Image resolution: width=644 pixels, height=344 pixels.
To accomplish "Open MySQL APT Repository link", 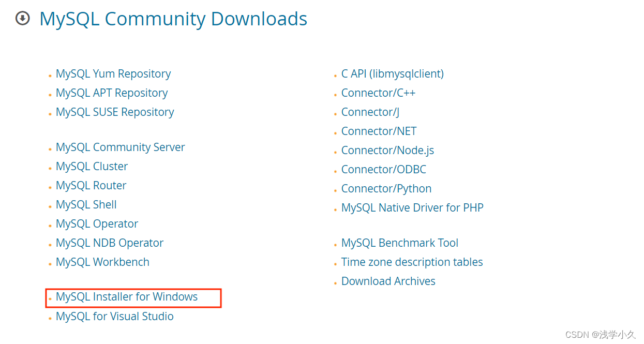I will pyautogui.click(x=112, y=93).
